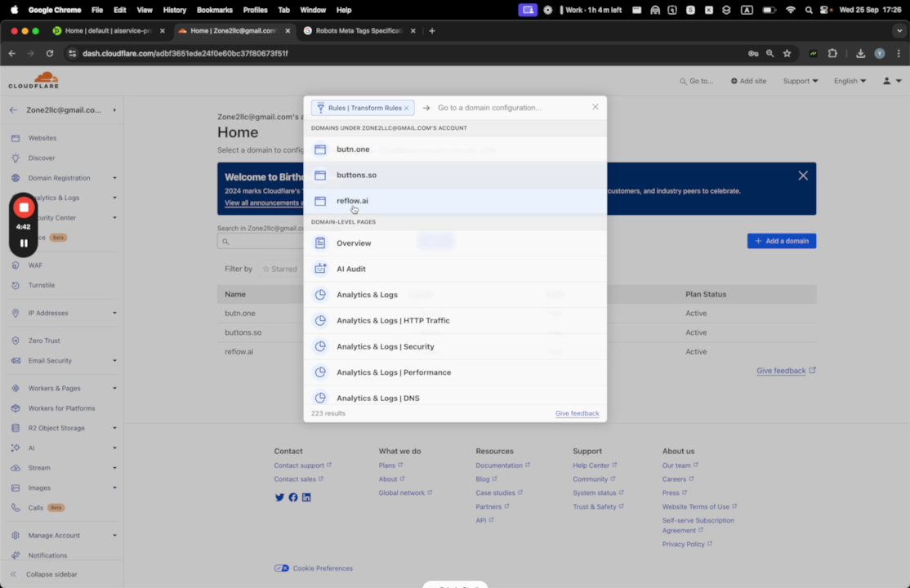Expand Workers & Pages submenu

pyautogui.click(x=114, y=388)
